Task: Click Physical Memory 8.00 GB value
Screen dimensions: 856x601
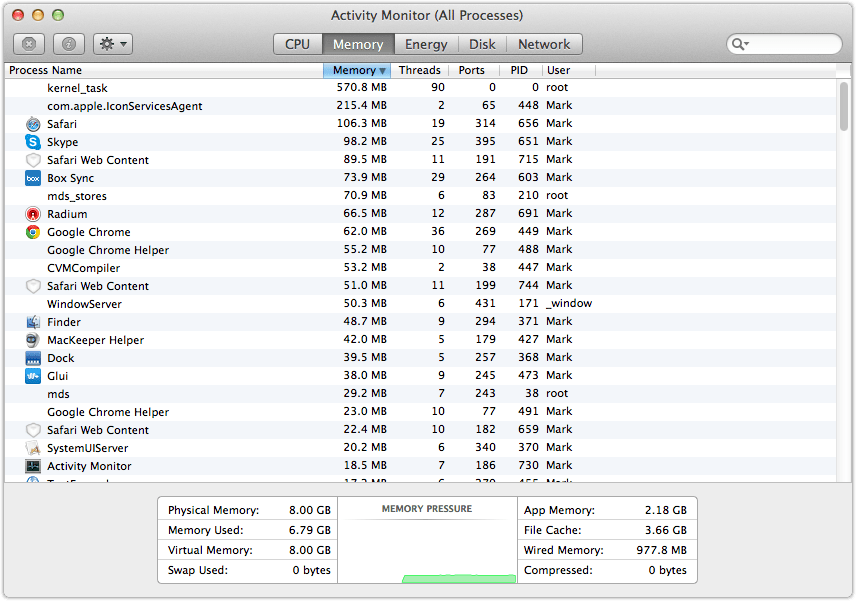Action: 310,510
